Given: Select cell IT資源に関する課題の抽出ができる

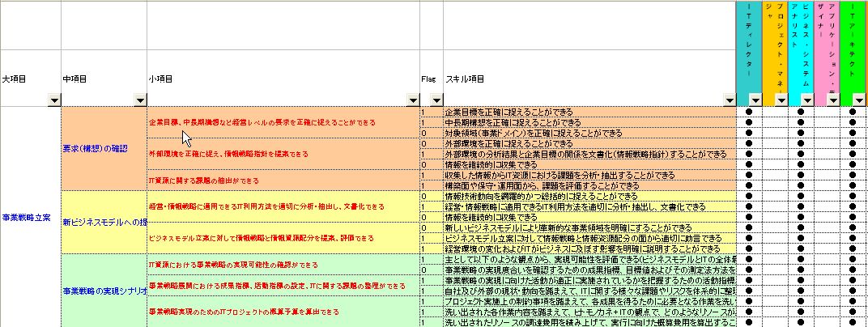Looking at the screenshot, I should pyautogui.click(x=283, y=180).
